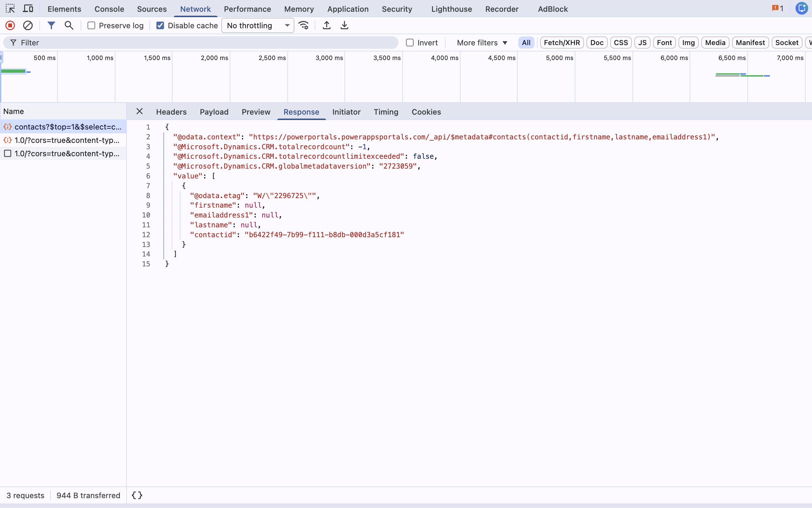The image size is (812, 508).
Task: Open the Payload tab
Action: (214, 112)
